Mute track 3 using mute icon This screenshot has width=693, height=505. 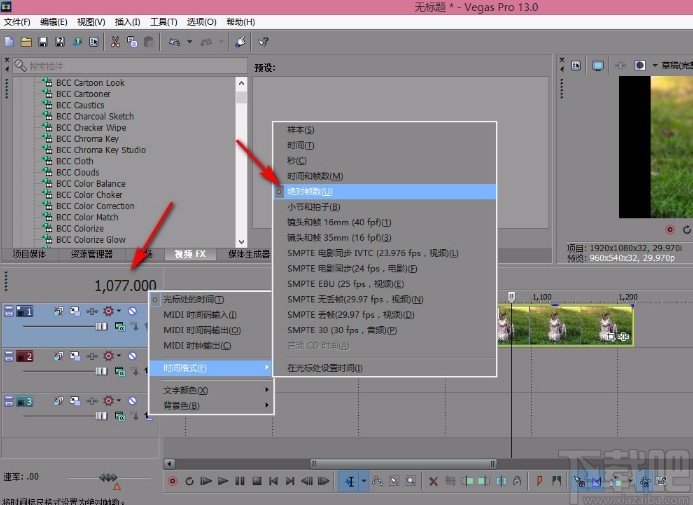point(131,401)
